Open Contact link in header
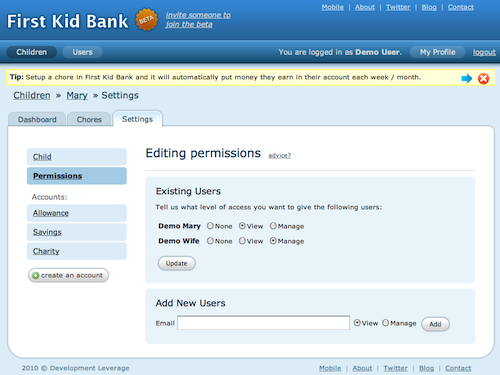Screen dimensions: 500x375 click(x=461, y=7)
